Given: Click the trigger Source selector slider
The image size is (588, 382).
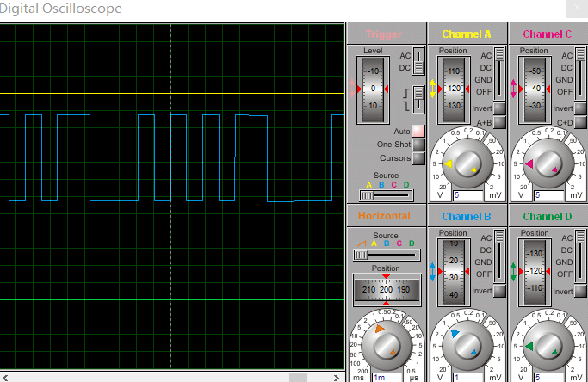Looking at the screenshot, I should pyautogui.click(x=387, y=195).
